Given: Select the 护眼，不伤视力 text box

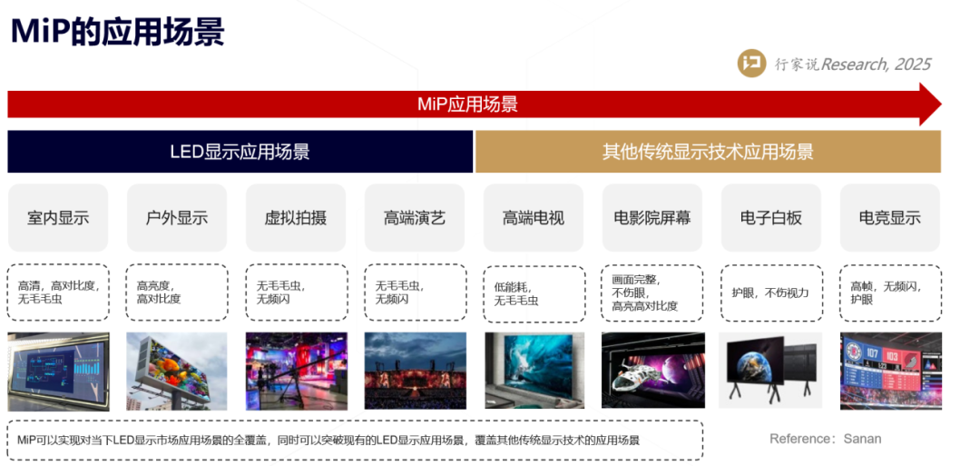Looking at the screenshot, I should point(772,292).
